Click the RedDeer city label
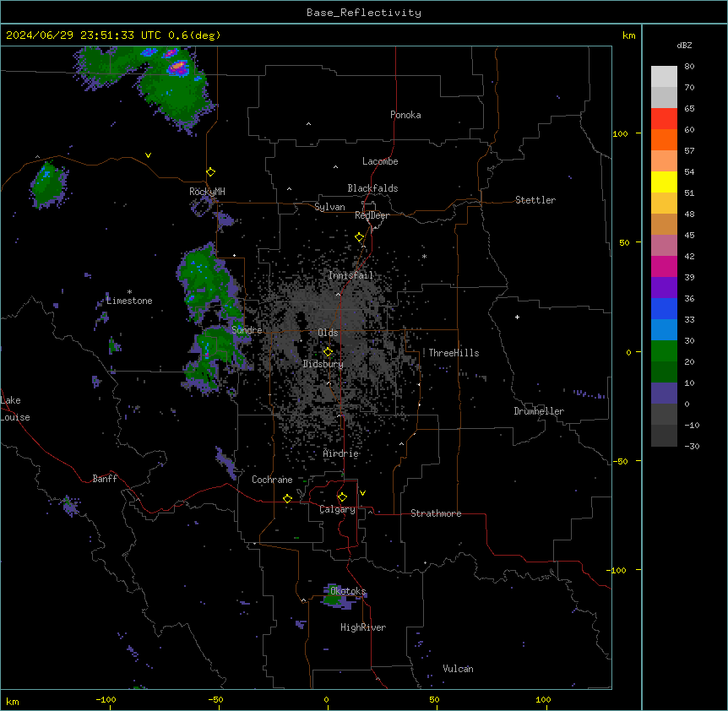 372,215
